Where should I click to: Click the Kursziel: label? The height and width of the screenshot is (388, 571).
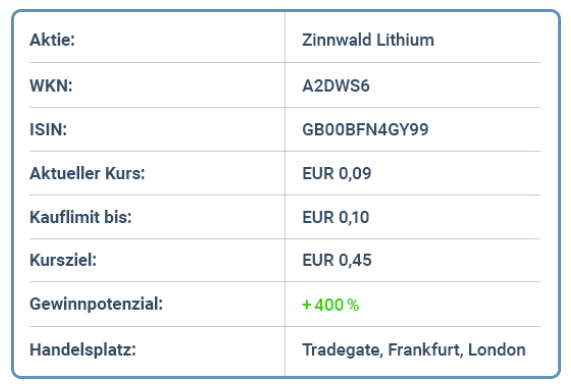click(x=63, y=260)
